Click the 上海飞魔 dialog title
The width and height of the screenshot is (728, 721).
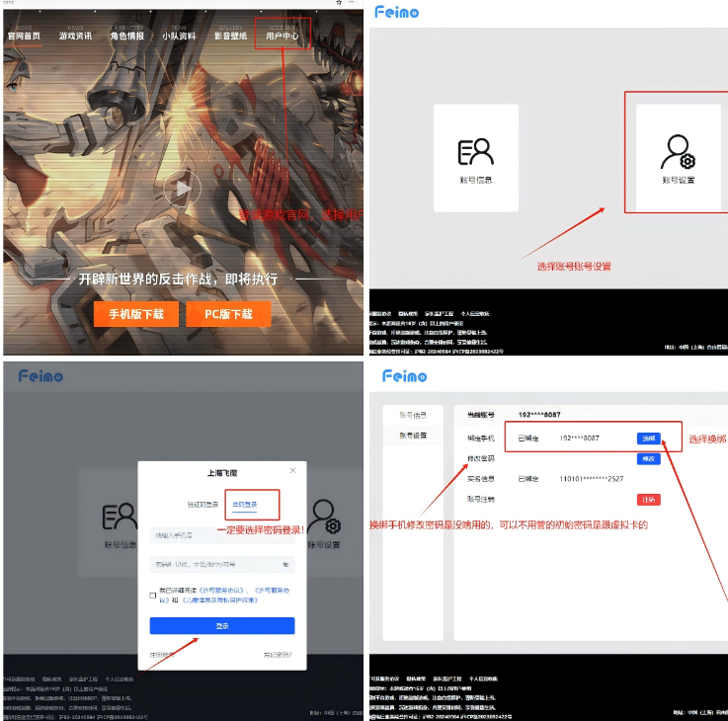pos(222,473)
